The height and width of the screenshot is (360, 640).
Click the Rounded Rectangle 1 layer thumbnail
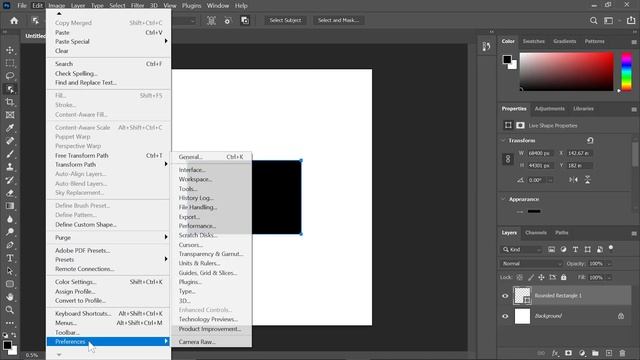[522, 296]
